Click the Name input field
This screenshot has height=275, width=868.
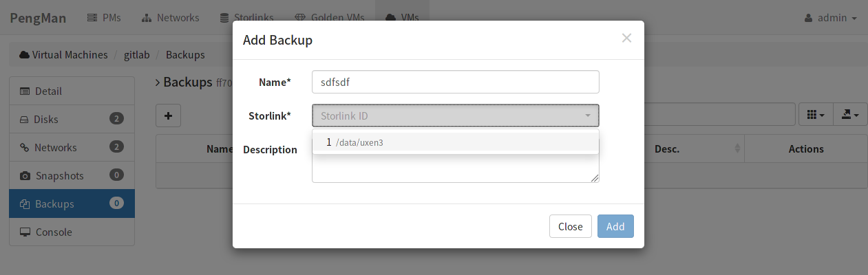point(455,82)
